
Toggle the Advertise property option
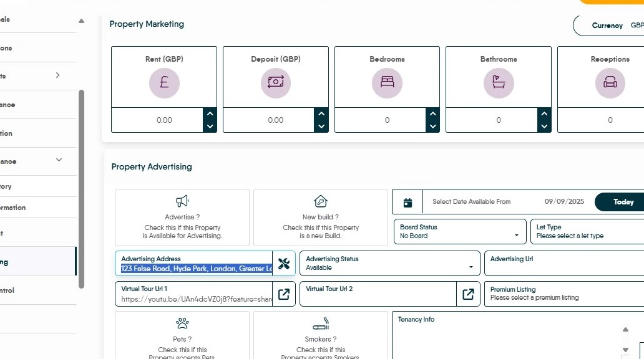pyautogui.click(x=182, y=218)
